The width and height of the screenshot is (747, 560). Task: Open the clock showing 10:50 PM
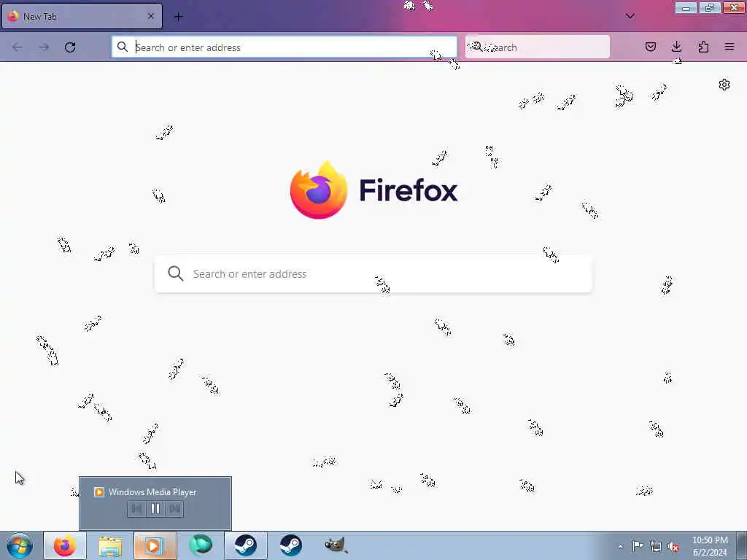click(710, 545)
